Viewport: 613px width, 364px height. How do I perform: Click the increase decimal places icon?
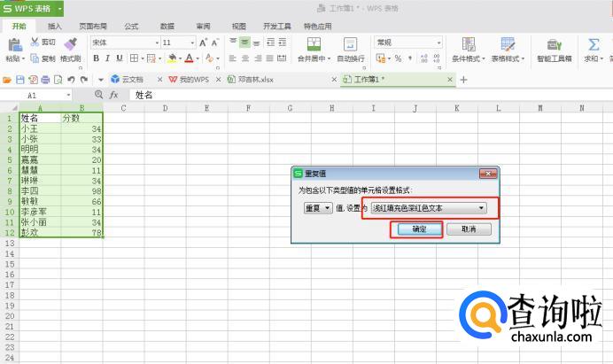coord(424,58)
